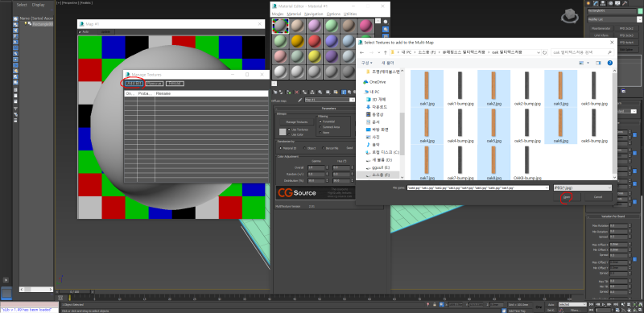Open Modifier List dropdown in command panel
The height and width of the screenshot is (313, 644).
coord(639,19)
